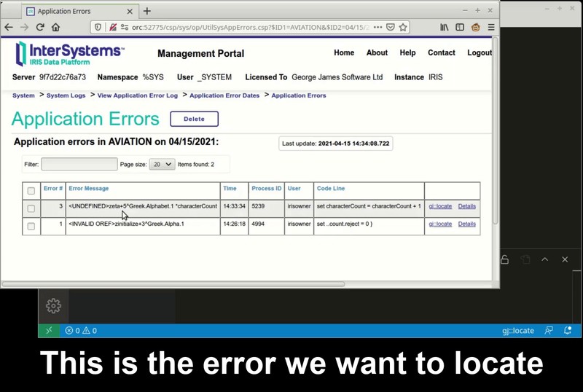Check the box for error 3 row

[x=31, y=208]
